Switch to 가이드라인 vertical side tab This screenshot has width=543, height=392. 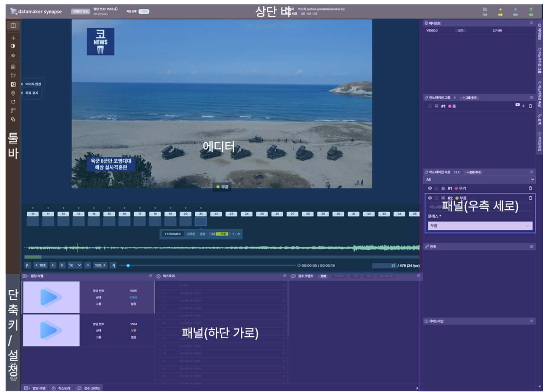[x=540, y=142]
